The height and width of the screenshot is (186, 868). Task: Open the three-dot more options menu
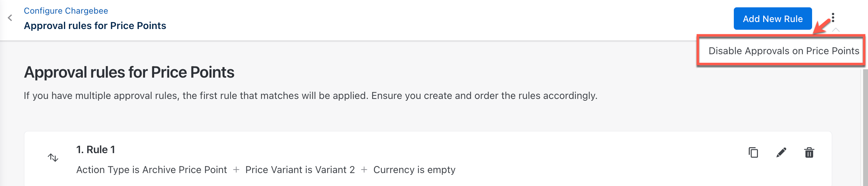[x=833, y=17]
